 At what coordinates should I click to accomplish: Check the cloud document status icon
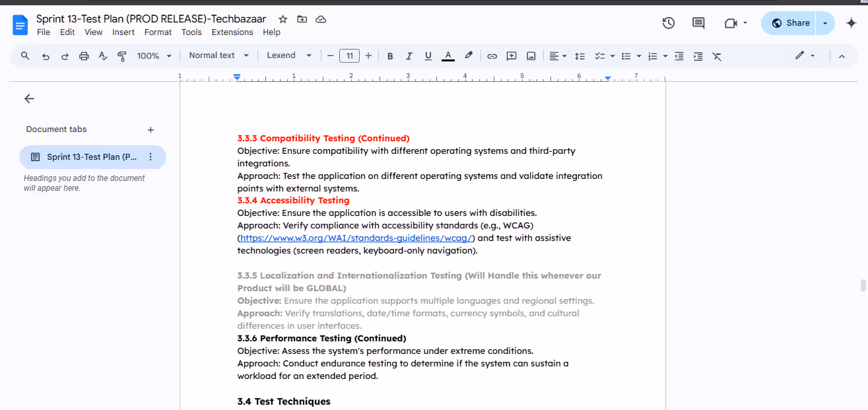tap(321, 20)
